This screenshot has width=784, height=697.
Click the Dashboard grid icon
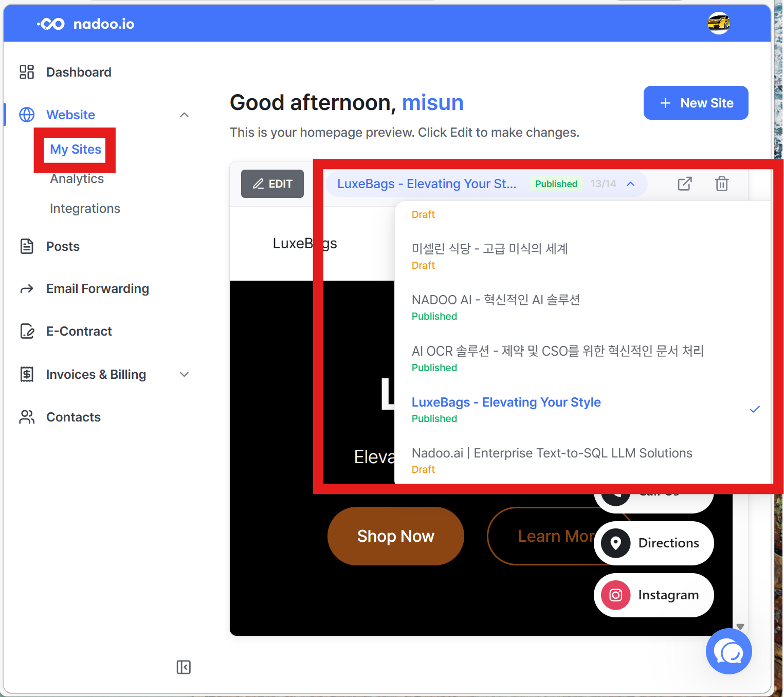(x=27, y=72)
